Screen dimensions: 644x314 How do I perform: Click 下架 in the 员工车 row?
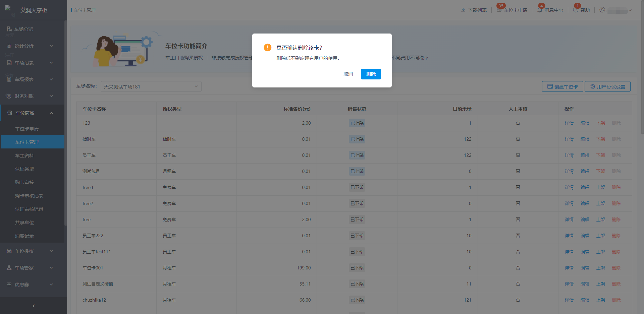pyautogui.click(x=601, y=155)
